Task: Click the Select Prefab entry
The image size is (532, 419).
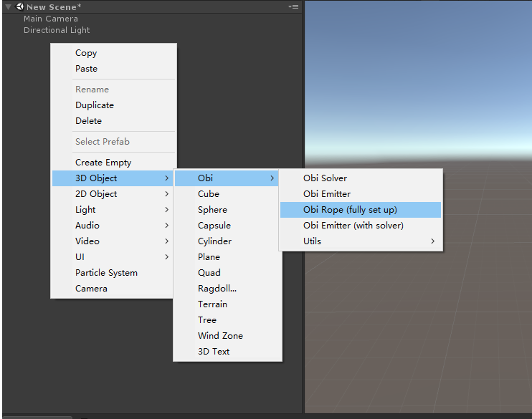Action: (114, 142)
